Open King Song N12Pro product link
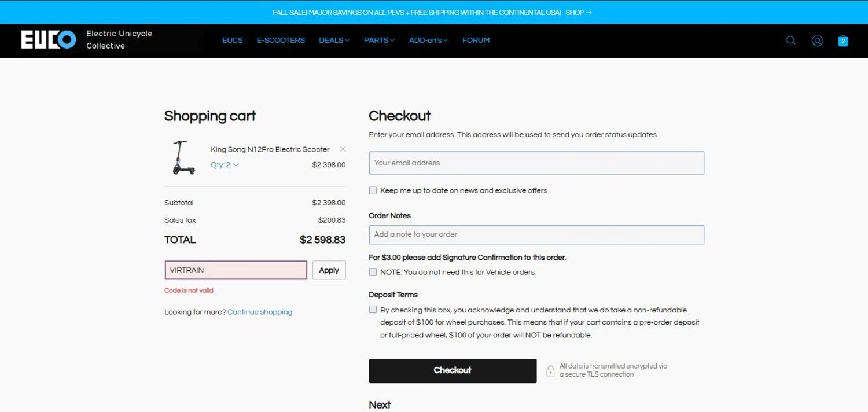The width and height of the screenshot is (868, 412). coord(270,149)
